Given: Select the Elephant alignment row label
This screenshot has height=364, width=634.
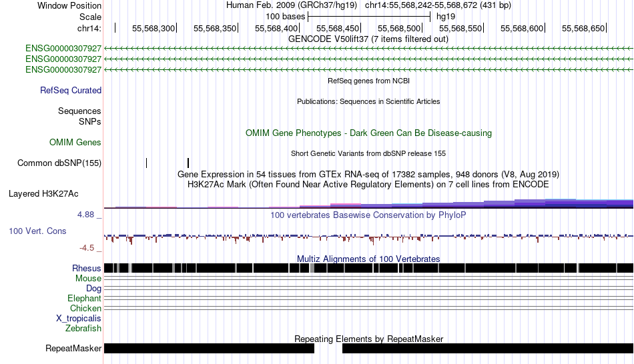Looking at the screenshot, I should [85, 299].
